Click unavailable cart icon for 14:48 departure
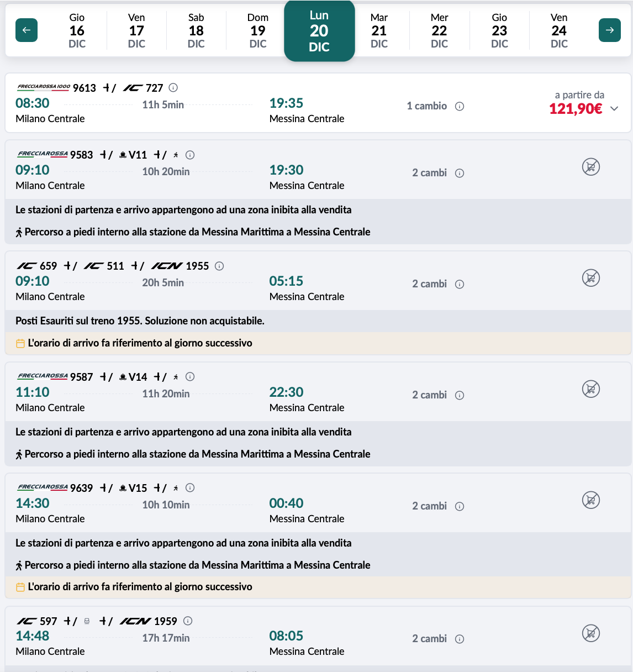Viewport: 633px width, 672px height. click(590, 633)
